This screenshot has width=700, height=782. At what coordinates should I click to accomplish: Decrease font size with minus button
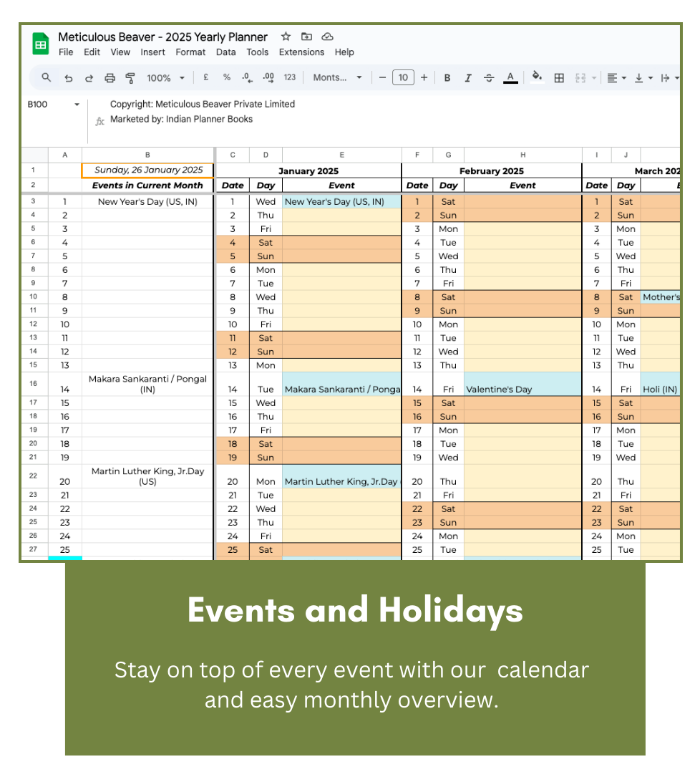point(383,78)
